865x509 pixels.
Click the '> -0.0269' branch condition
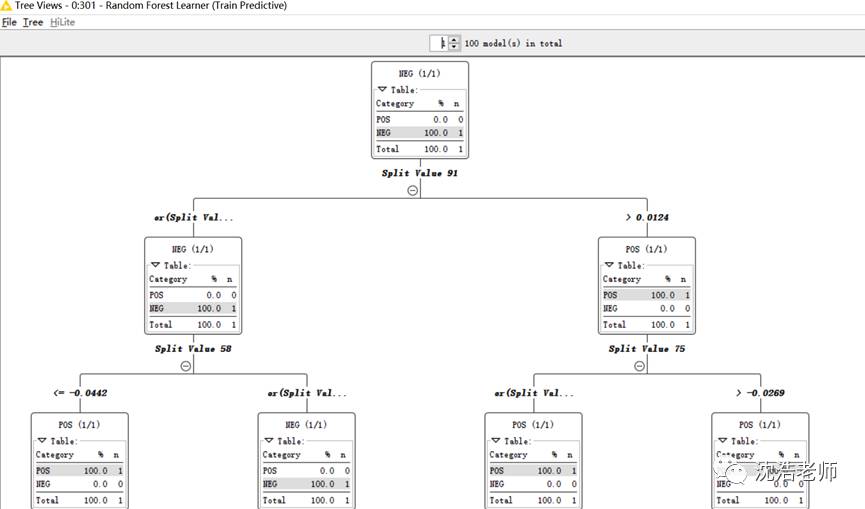(760, 393)
